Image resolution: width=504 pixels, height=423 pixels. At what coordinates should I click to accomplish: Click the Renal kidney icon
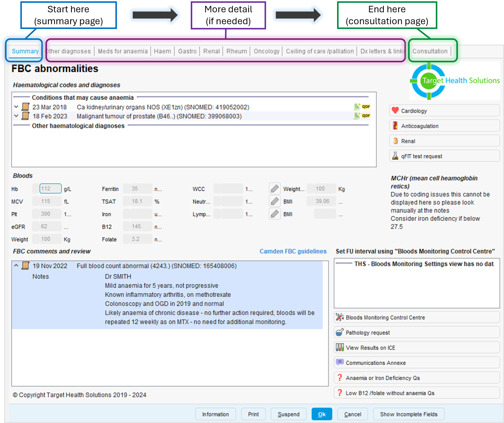(395, 141)
